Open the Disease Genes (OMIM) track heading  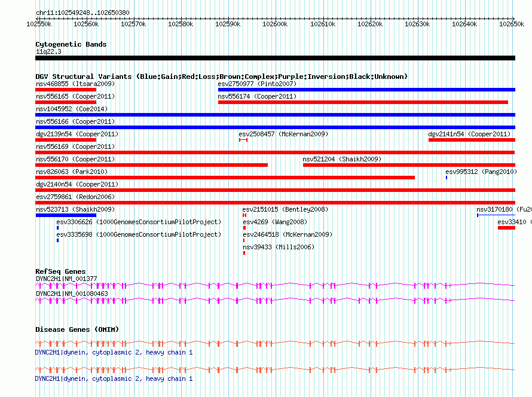(x=77, y=329)
